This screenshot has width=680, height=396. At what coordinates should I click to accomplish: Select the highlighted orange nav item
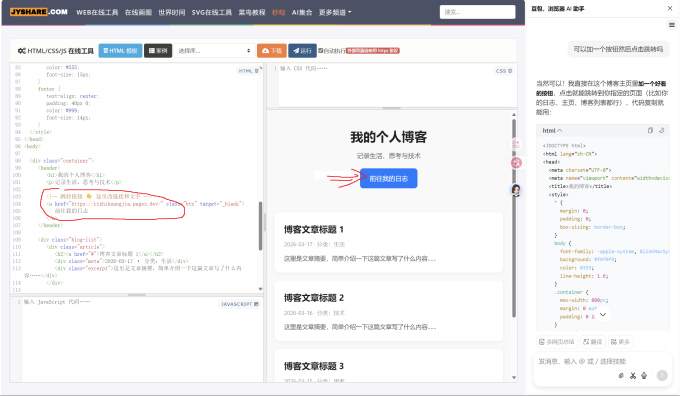pyautogui.click(x=278, y=12)
